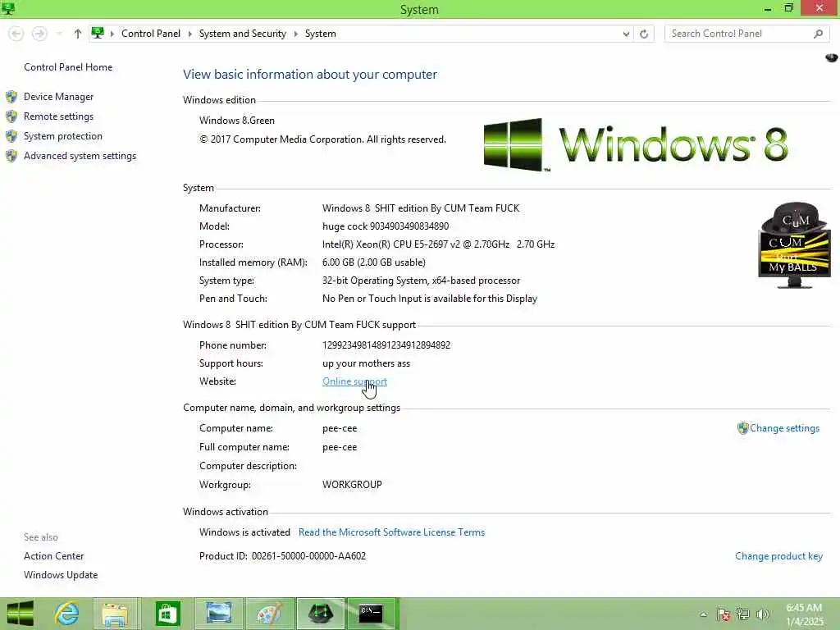Click the volume speaker tray icon
The width and height of the screenshot is (840, 630).
click(x=762, y=614)
